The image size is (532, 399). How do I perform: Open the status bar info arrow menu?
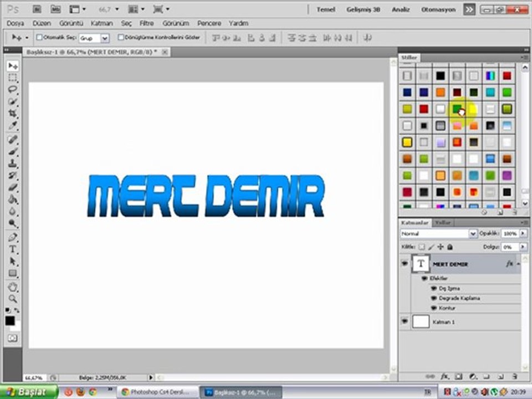(151, 377)
